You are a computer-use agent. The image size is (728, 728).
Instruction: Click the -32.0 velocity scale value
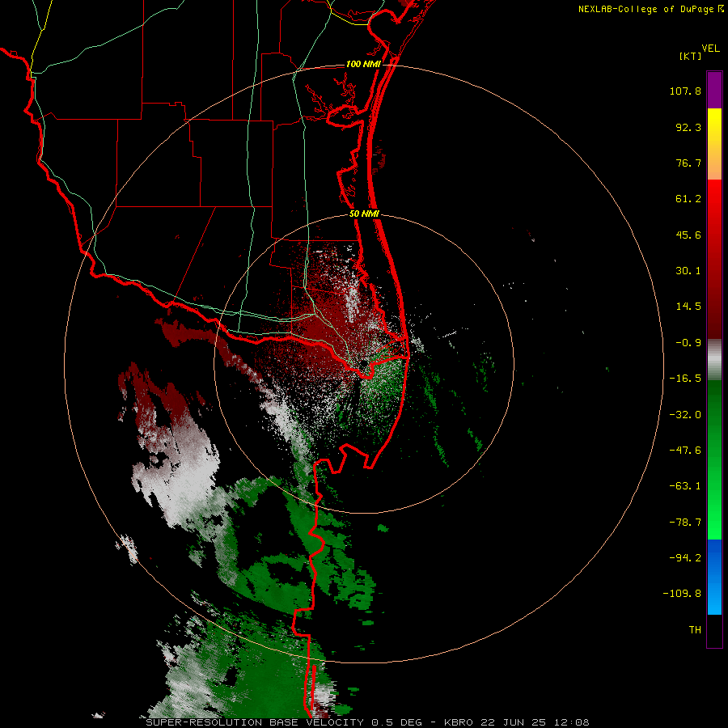pyautogui.click(x=685, y=415)
